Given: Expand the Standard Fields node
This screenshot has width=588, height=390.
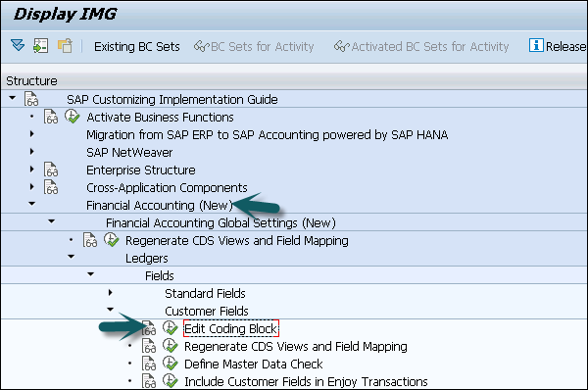Looking at the screenshot, I should pyautogui.click(x=110, y=292).
